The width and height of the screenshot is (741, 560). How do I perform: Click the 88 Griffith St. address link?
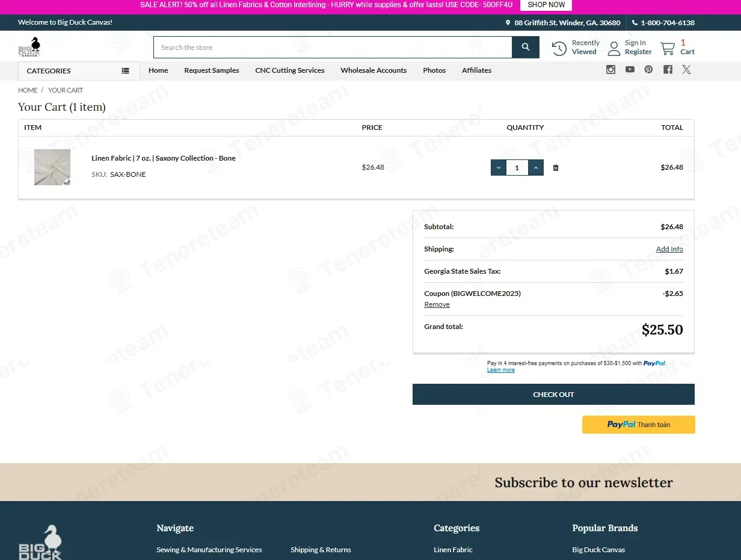click(567, 23)
